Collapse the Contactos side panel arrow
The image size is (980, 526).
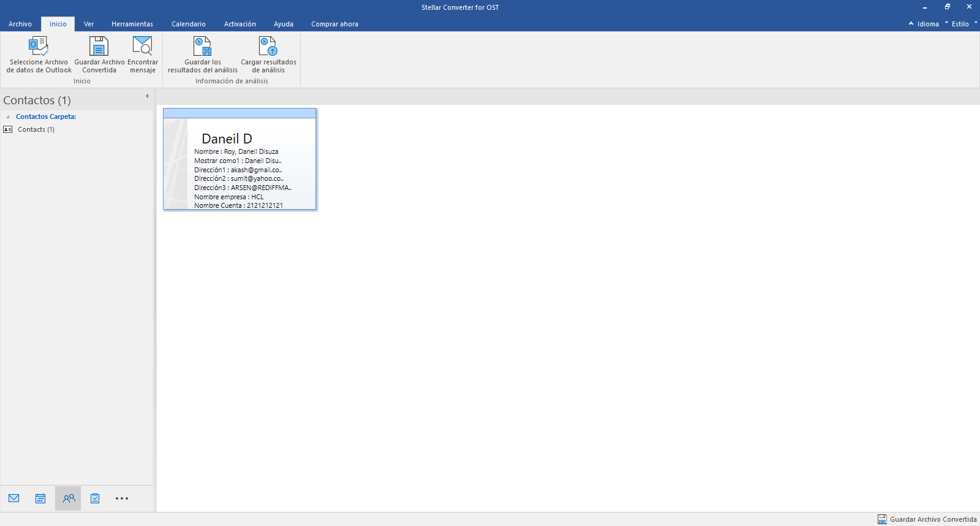pyautogui.click(x=147, y=96)
